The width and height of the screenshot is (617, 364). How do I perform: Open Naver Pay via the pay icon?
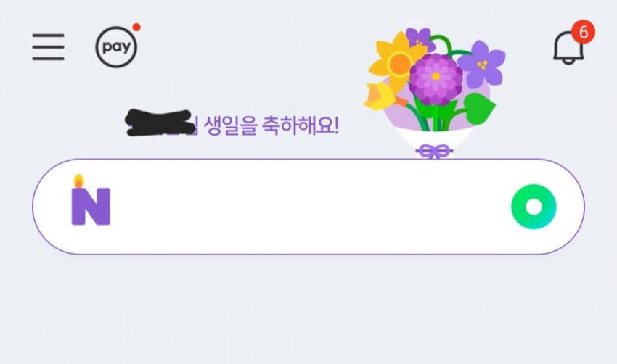click(116, 47)
